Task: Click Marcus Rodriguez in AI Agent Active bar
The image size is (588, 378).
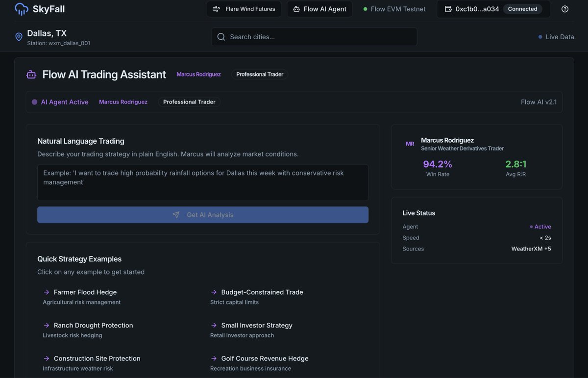Action: click(123, 102)
